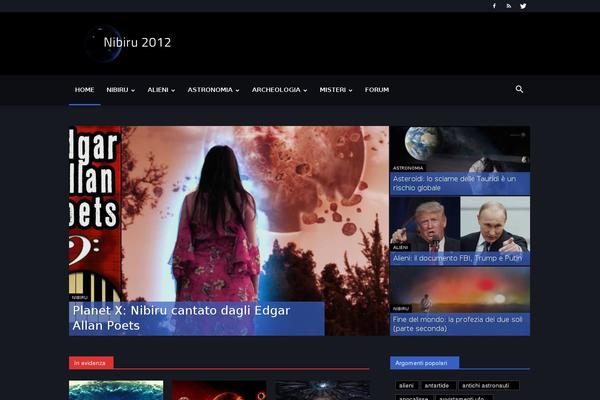The image size is (600, 400).
Task: Open the ARCHEOLOGIA menu item
Action: tap(276, 90)
